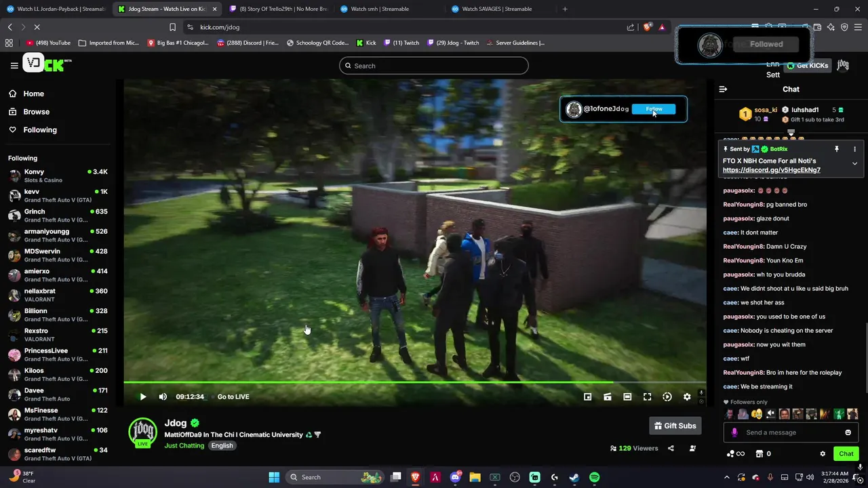This screenshot has height=488, width=868.
Task: Open pinned message three-dot options
Action: tap(854, 149)
